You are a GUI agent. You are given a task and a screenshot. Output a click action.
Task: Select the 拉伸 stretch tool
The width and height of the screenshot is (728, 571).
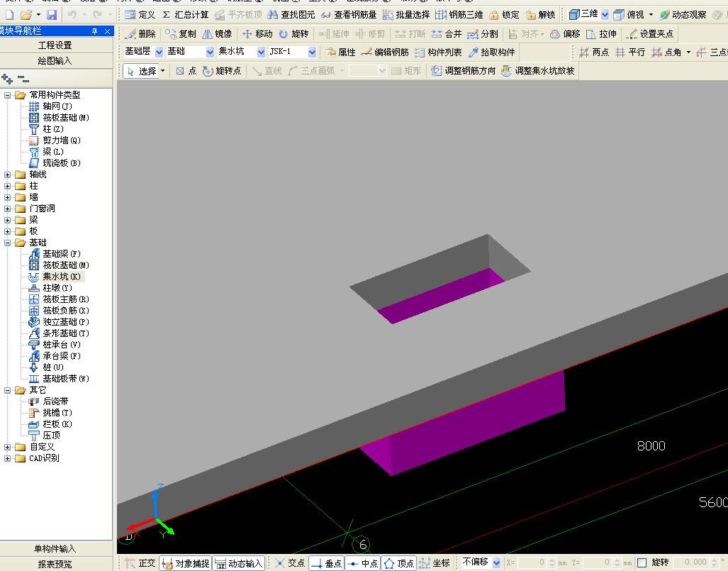pos(601,34)
